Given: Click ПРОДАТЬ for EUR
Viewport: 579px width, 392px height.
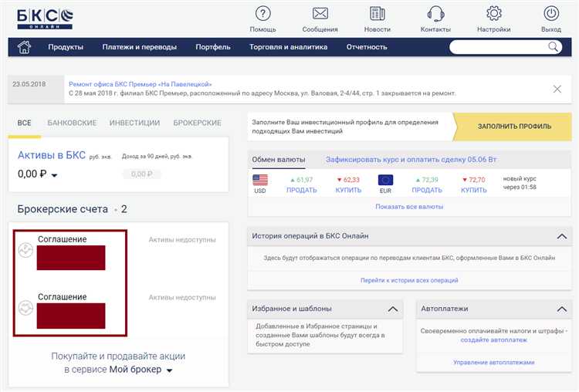Looking at the screenshot, I should tap(427, 190).
